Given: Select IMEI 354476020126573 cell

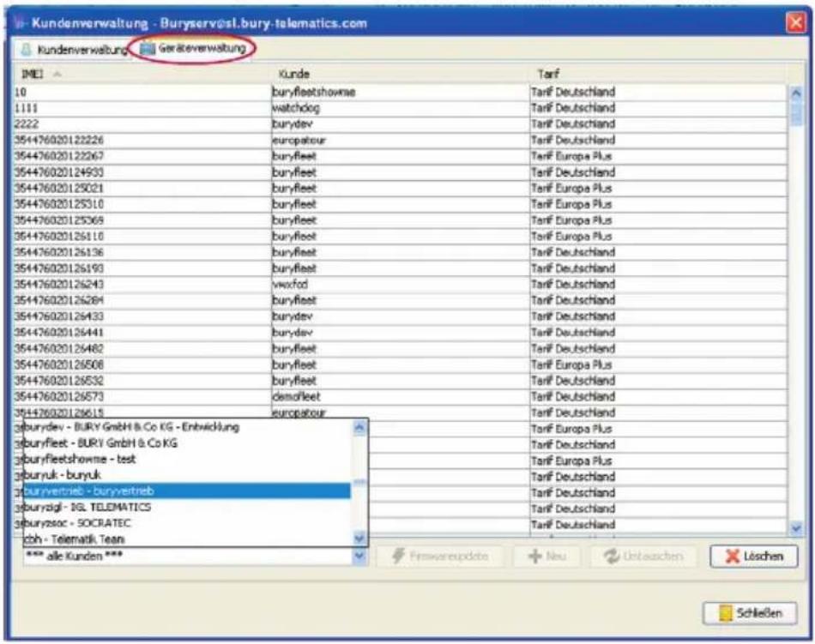Looking at the screenshot, I should click(142, 397).
